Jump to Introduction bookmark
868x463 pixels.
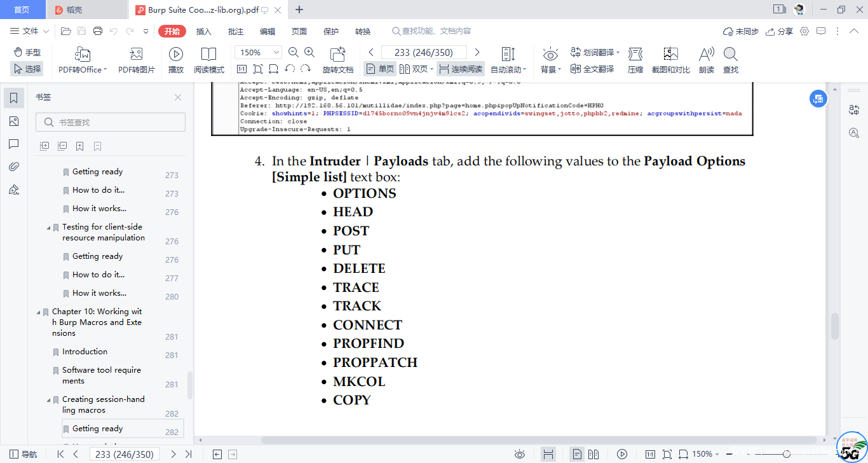coord(85,352)
